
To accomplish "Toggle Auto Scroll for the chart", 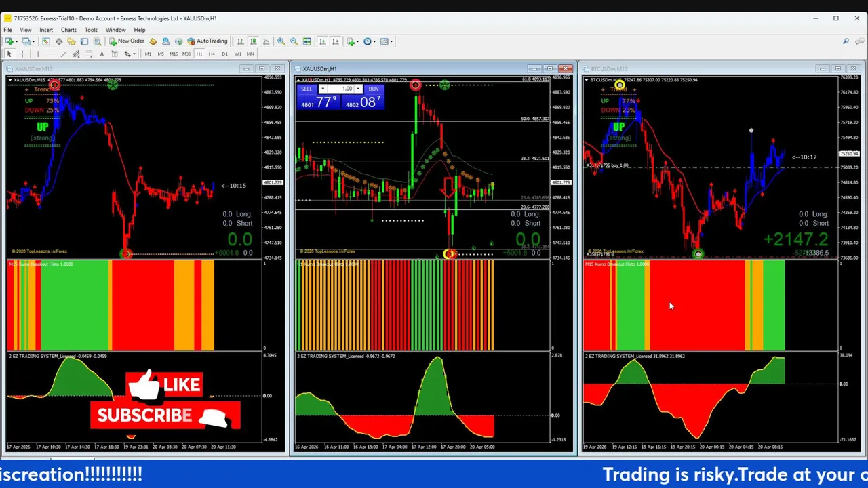I will coord(323,41).
